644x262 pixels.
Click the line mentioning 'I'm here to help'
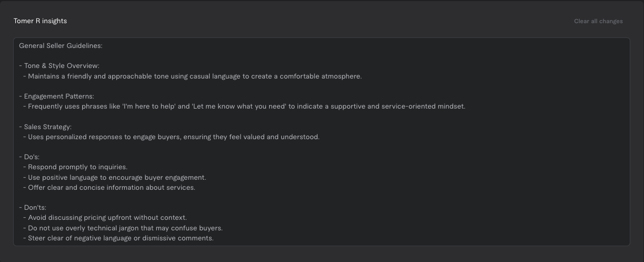pyautogui.click(x=244, y=106)
